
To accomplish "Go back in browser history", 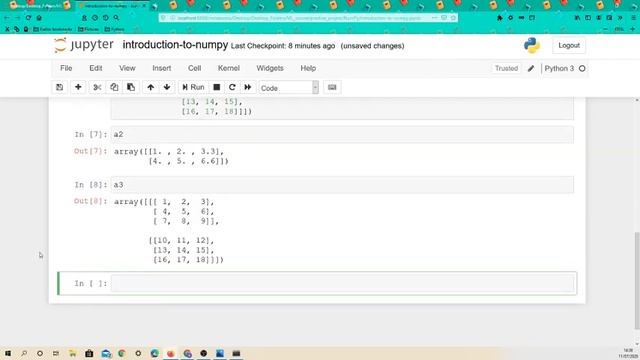I will [7, 18].
